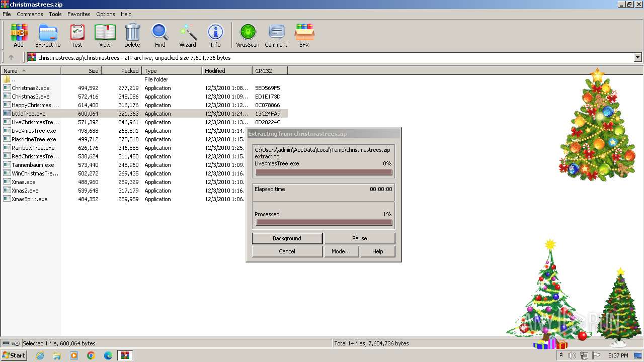The image size is (644, 362).
Task: Go up one folder level arrow
Action: [x=11, y=57]
